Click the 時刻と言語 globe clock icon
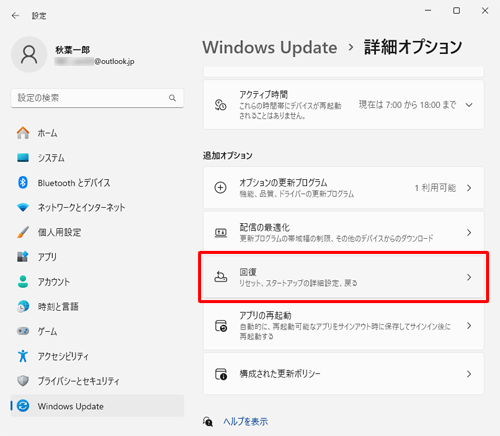Viewport: 500px width, 436px height. click(x=23, y=306)
